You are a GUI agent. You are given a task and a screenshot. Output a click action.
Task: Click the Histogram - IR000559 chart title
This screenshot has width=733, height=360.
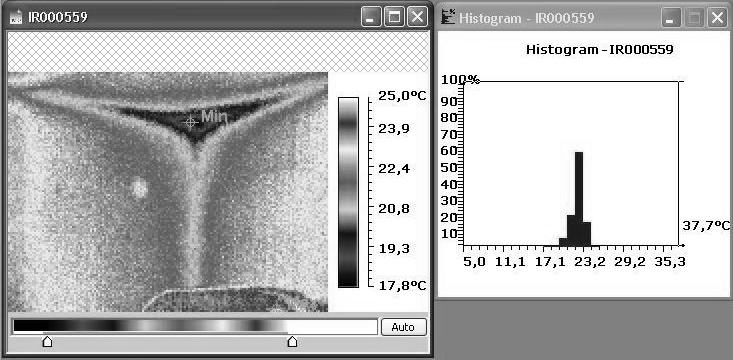pos(600,50)
